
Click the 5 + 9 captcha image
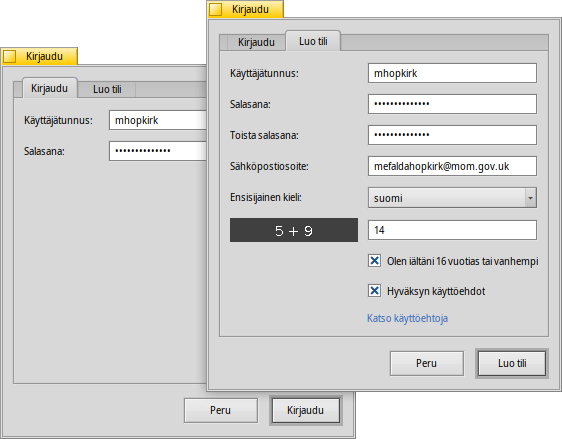tap(294, 230)
